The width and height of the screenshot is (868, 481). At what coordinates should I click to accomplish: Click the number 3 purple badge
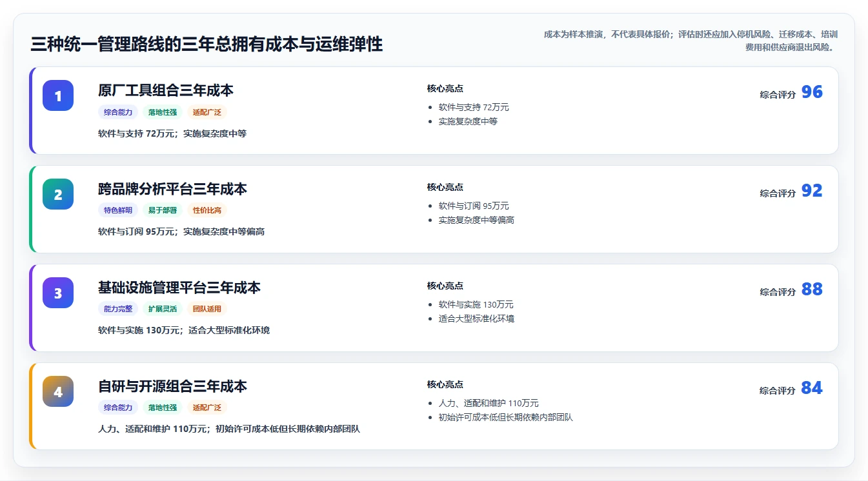[58, 293]
